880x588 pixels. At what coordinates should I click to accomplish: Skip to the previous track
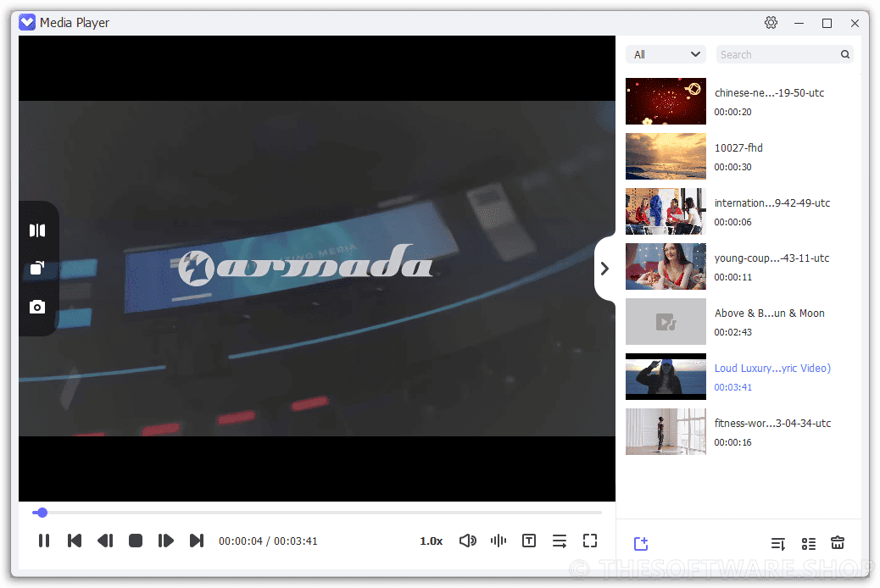[x=75, y=541]
